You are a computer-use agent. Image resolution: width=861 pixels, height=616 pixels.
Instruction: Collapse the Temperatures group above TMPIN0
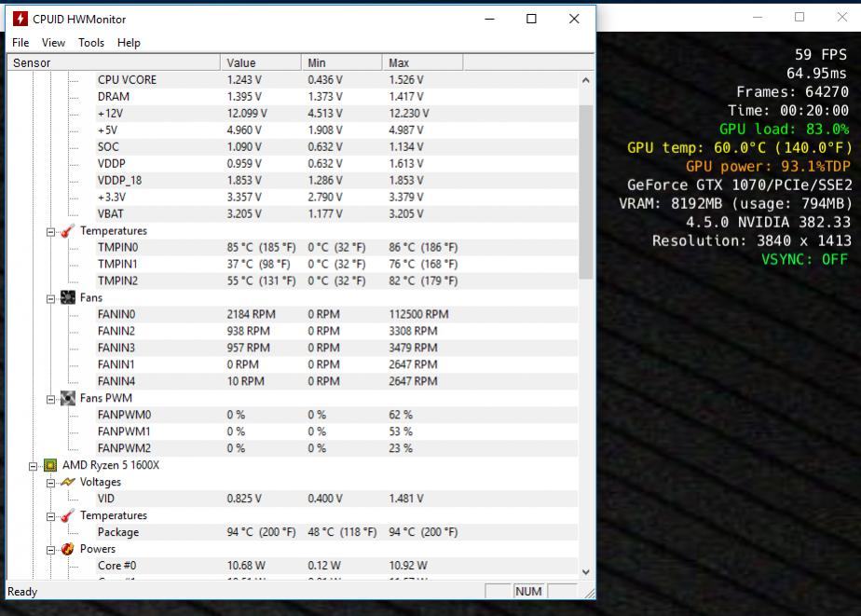(x=50, y=232)
